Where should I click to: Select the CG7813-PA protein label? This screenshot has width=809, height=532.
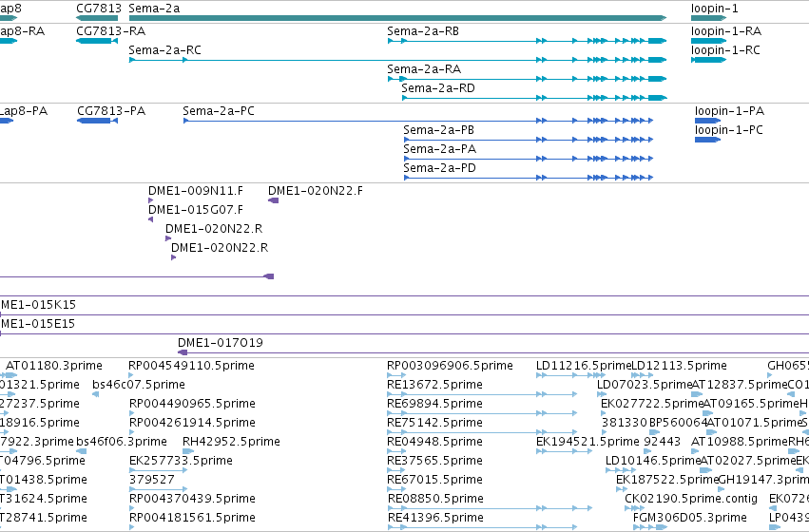pos(111,111)
